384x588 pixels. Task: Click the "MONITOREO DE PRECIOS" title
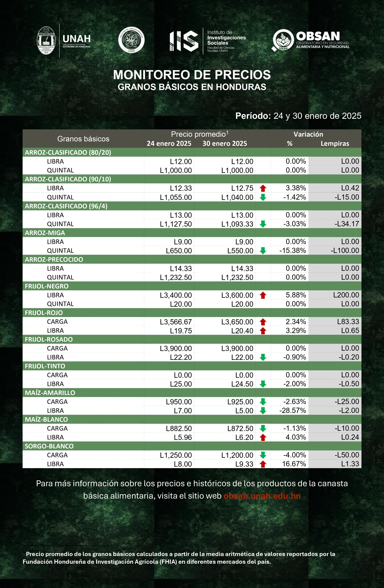192,75
